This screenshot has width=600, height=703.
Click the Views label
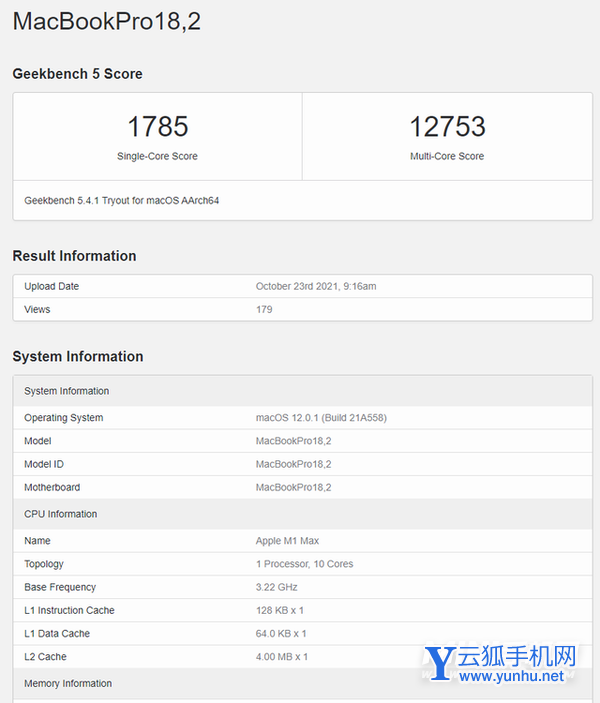37,309
